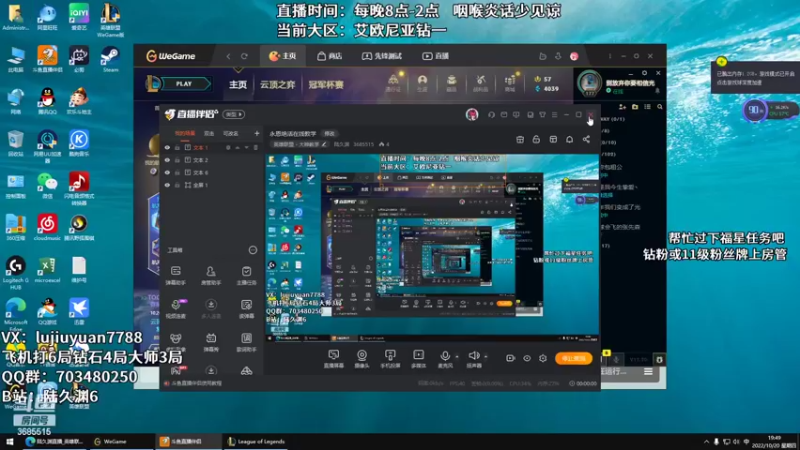Open the WeGame 直播 tab
800x450 pixels.
coord(435,56)
